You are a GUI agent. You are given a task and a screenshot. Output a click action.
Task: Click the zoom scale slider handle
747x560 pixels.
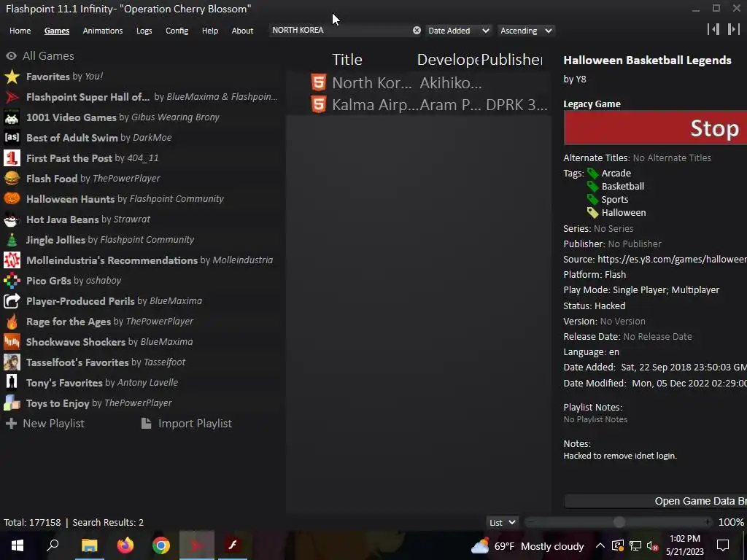coord(619,522)
